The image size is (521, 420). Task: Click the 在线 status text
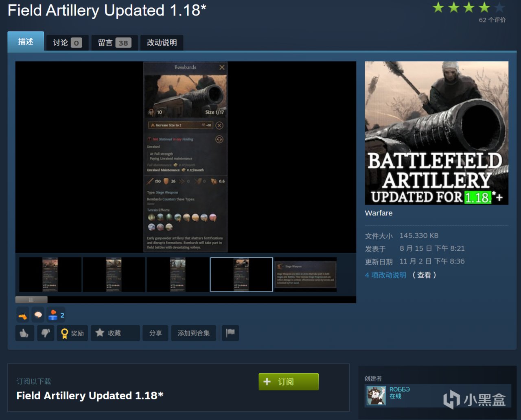click(x=395, y=396)
